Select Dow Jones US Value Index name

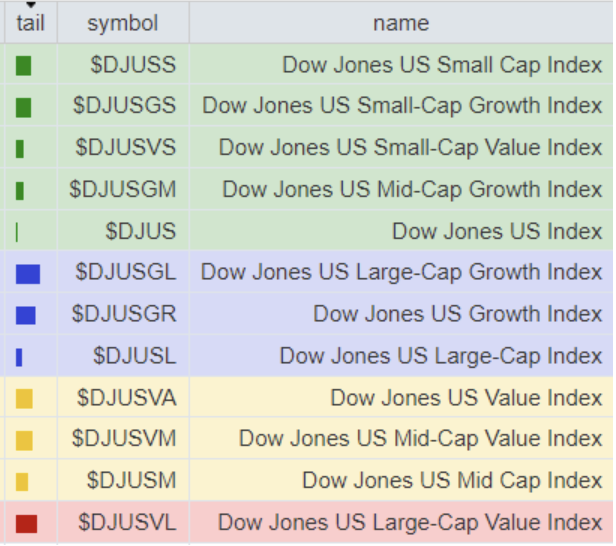(x=466, y=398)
